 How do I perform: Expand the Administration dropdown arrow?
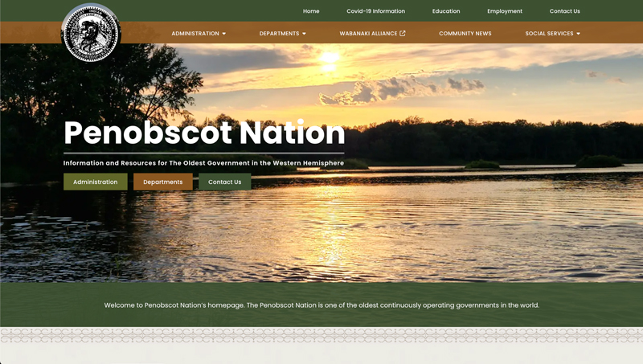[224, 34]
